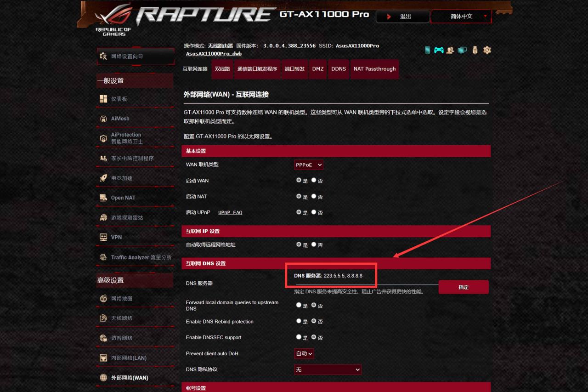The width and height of the screenshot is (588, 392).
Task: Open the guest network users icon
Action: (x=451, y=50)
